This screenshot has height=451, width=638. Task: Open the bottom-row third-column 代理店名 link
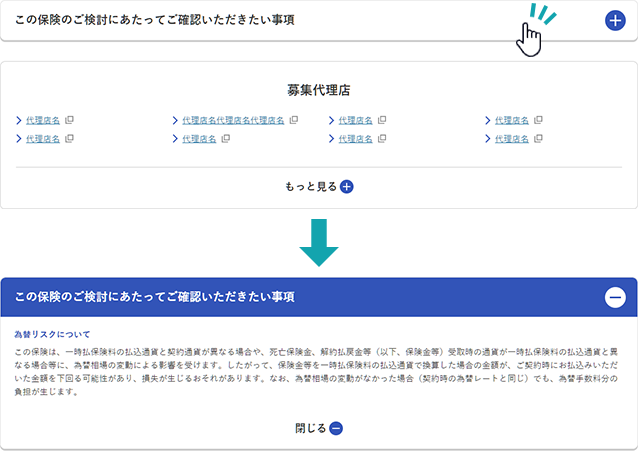[355, 139]
